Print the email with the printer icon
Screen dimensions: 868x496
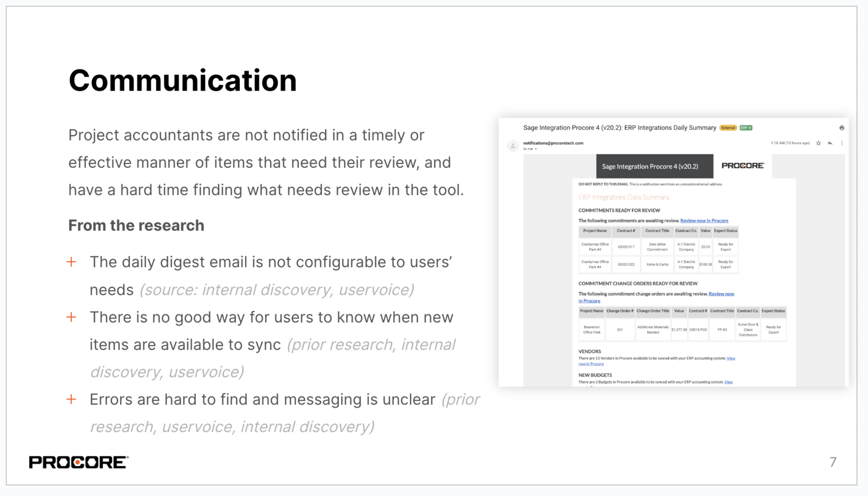(x=841, y=128)
